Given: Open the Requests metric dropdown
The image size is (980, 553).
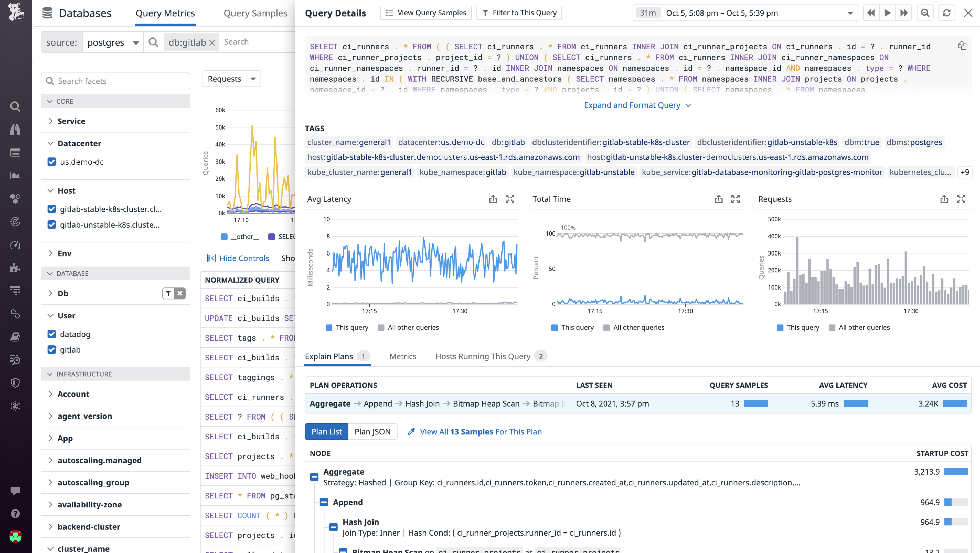Looking at the screenshot, I should click(231, 79).
